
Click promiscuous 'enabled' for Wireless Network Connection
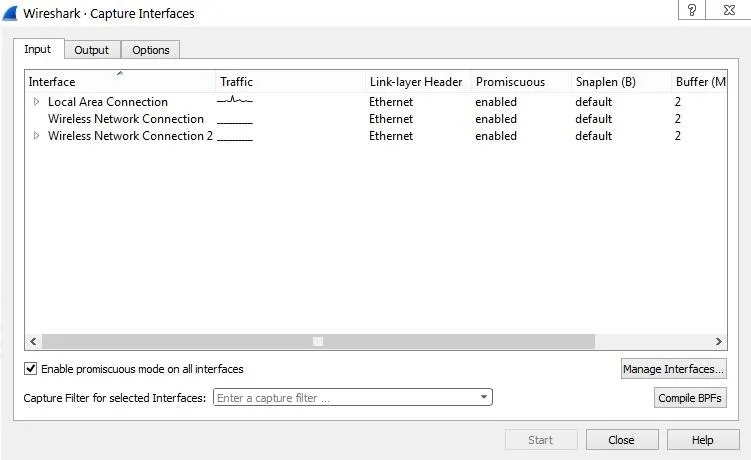pyautogui.click(x=496, y=118)
